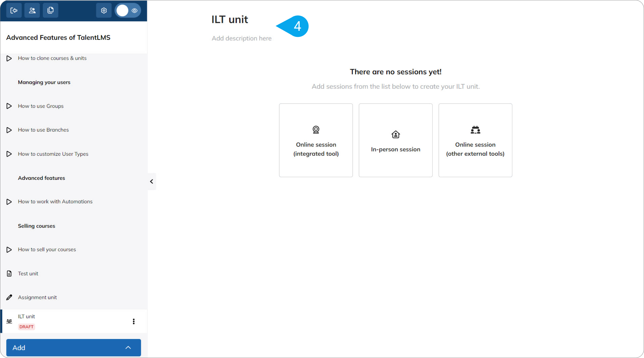Select the In-person session card
644x358 pixels.
click(x=395, y=140)
